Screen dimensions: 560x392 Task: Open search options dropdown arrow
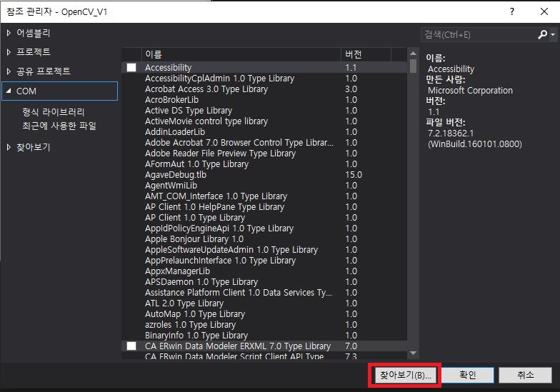click(x=553, y=34)
